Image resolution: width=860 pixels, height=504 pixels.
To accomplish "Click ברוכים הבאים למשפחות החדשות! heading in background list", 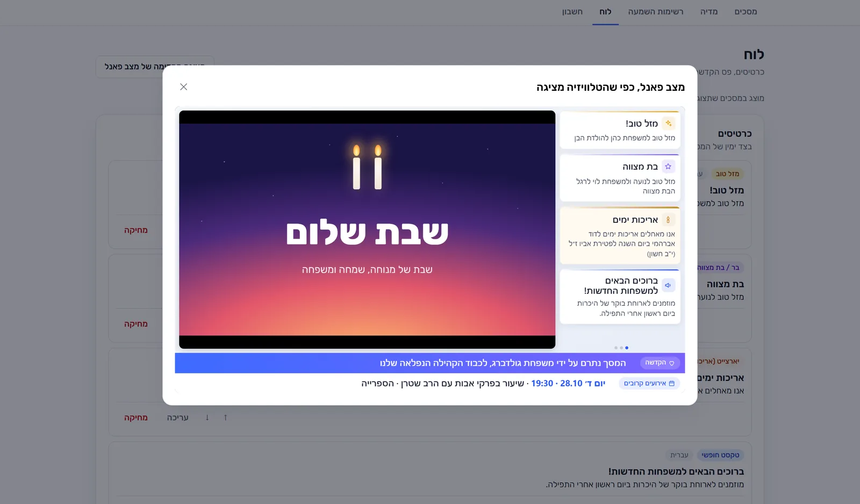I will point(676,472).
